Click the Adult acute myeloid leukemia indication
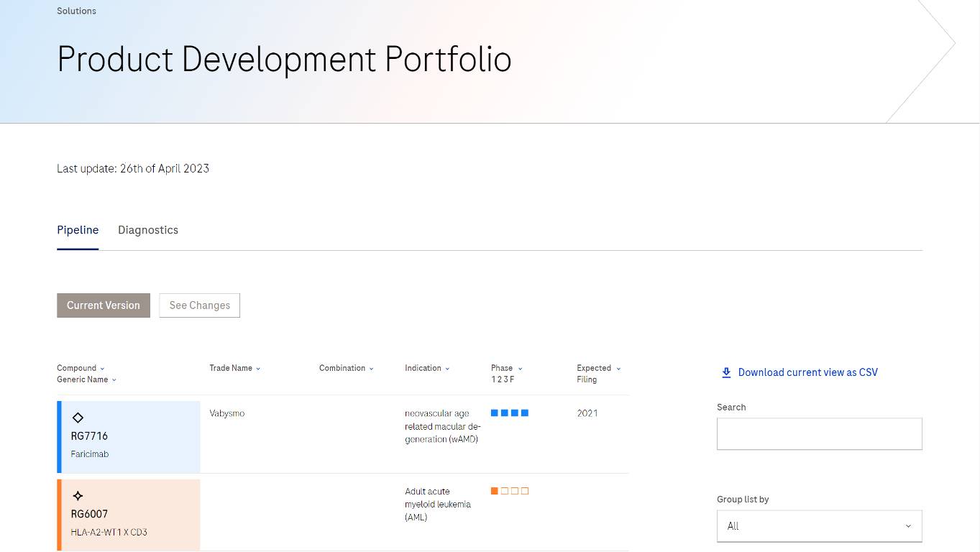The width and height of the screenshot is (980, 552). [438, 505]
